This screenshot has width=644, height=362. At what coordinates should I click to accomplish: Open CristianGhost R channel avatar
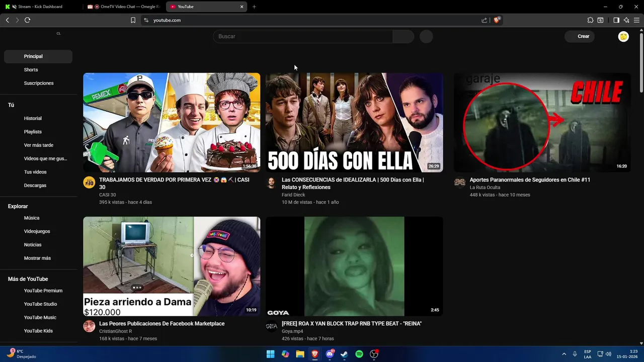[89, 326]
